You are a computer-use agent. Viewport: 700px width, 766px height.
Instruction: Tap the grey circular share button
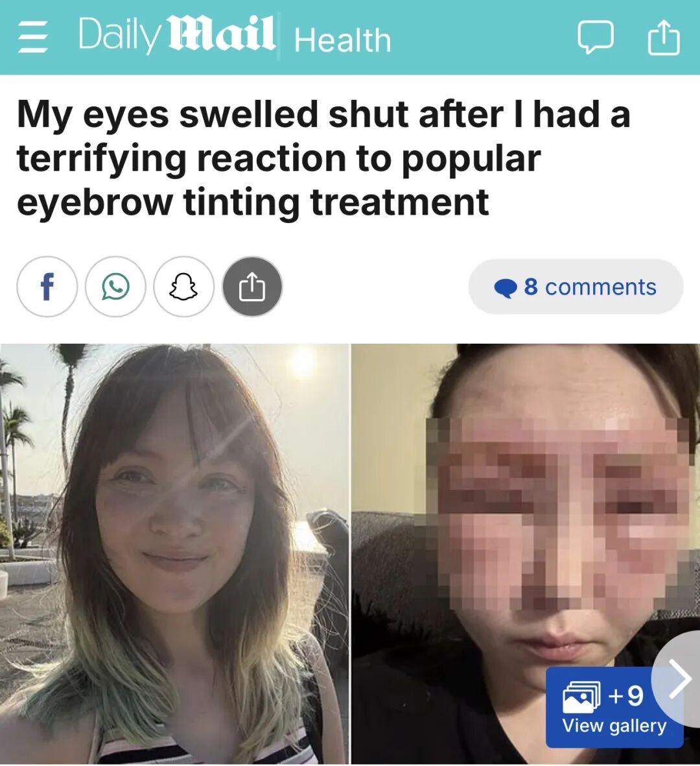point(252,287)
